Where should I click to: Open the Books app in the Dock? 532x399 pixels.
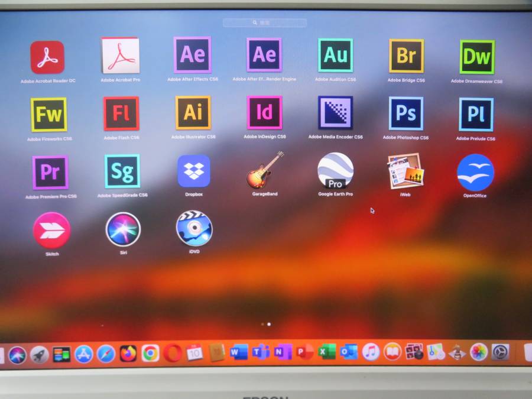click(392, 352)
